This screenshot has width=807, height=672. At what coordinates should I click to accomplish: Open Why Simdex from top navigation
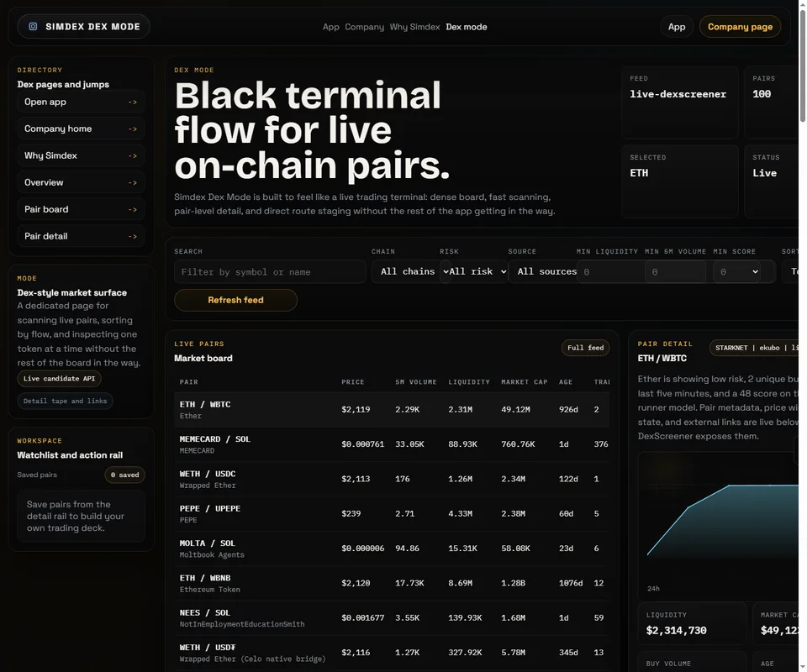(x=414, y=27)
